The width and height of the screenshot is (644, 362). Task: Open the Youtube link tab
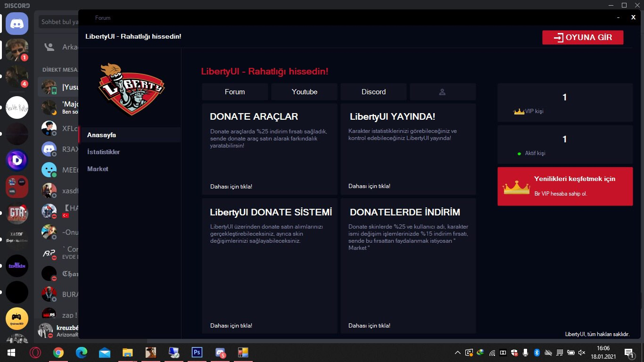[x=304, y=92]
